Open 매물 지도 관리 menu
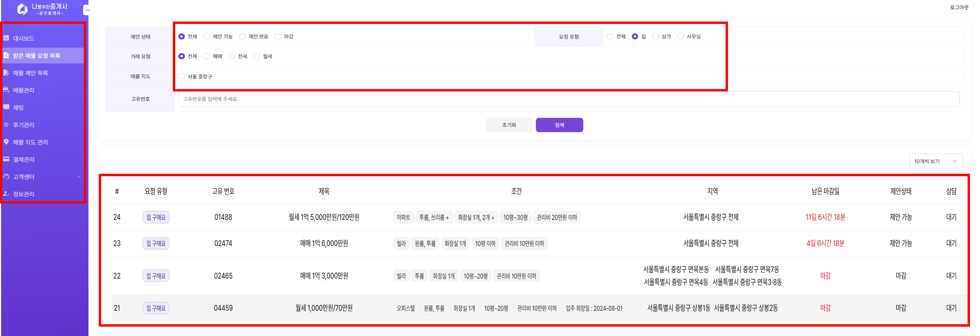This screenshot has height=336, width=980. 31,142
